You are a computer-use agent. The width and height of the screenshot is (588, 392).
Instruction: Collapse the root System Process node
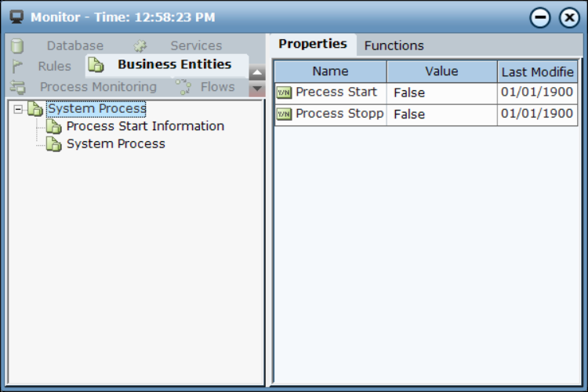coord(19,109)
